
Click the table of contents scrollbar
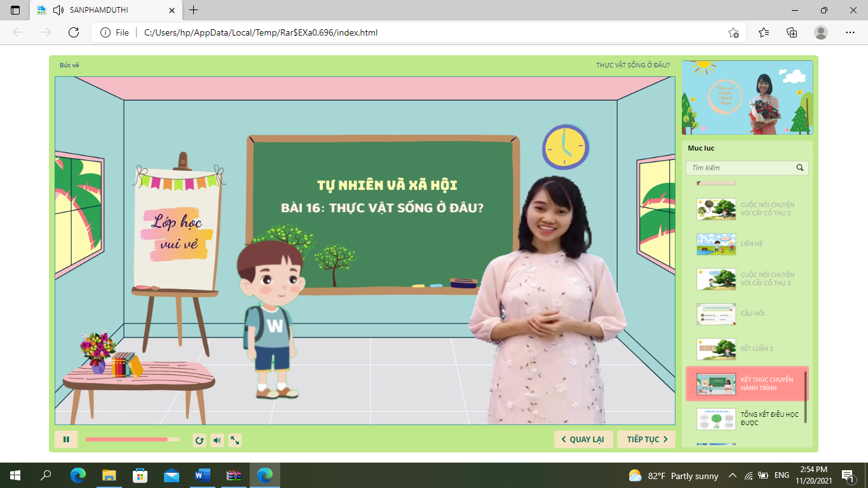tap(806, 396)
